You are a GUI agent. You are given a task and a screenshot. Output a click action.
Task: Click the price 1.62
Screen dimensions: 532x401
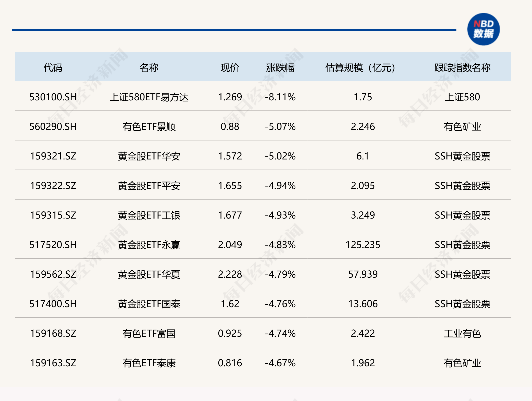click(230, 304)
